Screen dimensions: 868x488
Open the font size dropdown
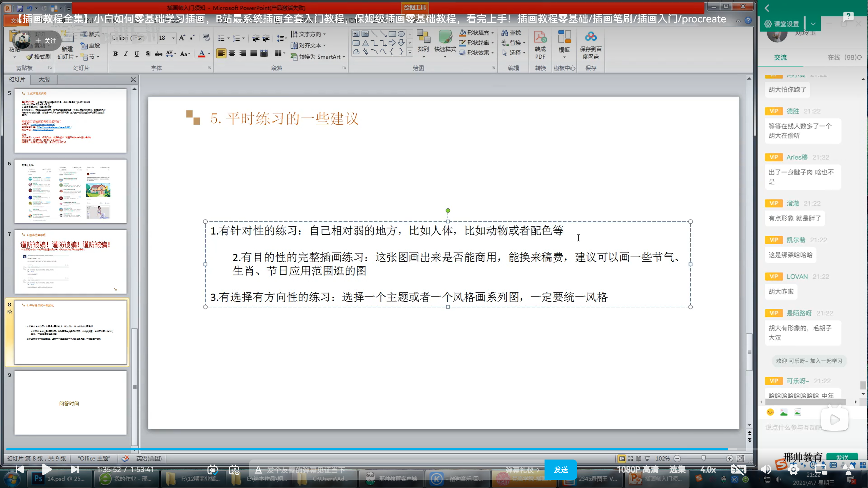(173, 38)
